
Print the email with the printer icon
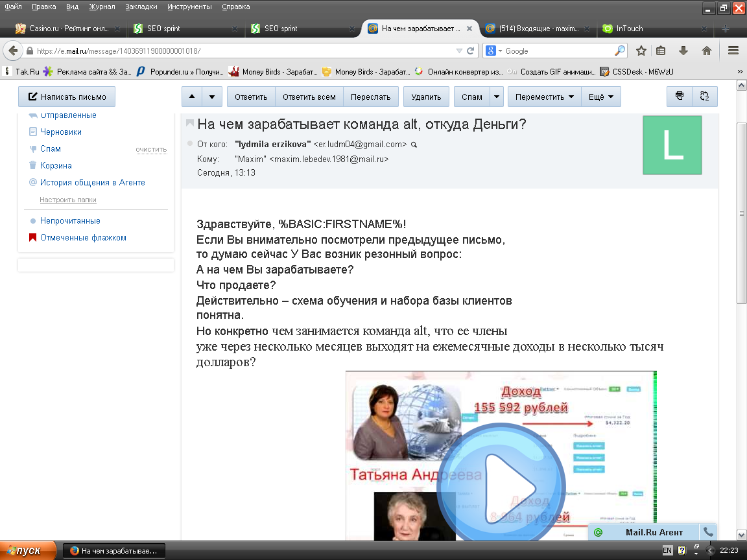tap(680, 96)
